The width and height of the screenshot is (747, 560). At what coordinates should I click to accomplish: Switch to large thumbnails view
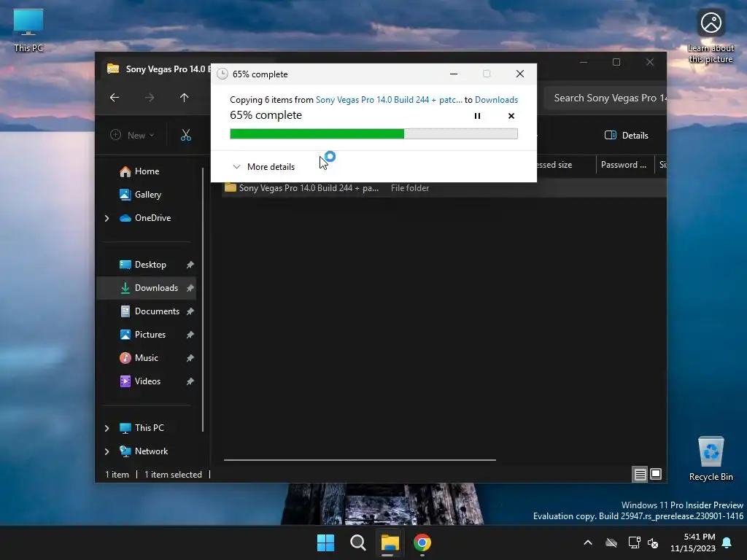coord(656,474)
